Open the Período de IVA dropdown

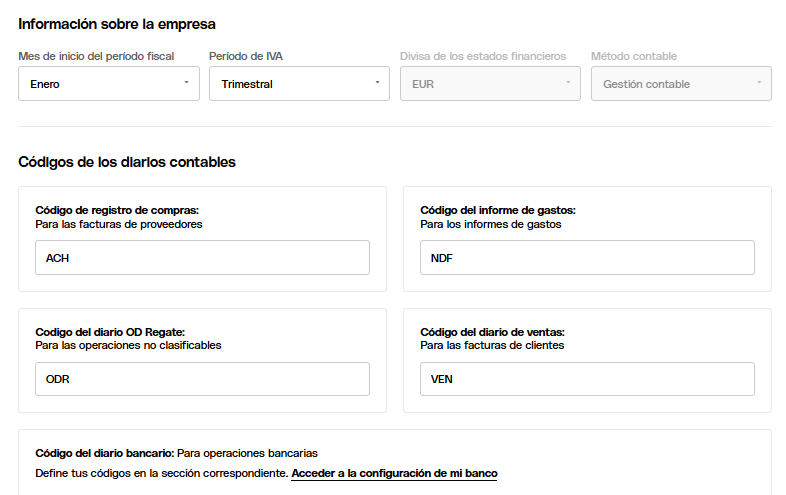[299, 84]
